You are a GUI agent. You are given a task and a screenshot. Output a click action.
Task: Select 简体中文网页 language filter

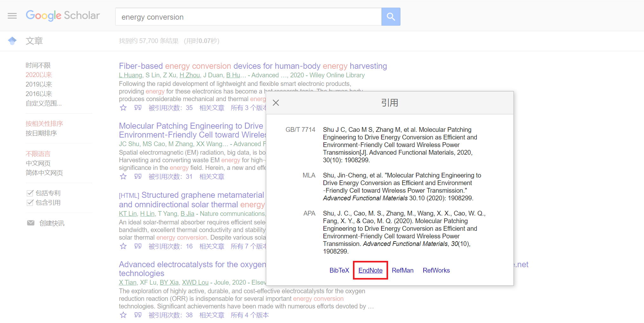44,173
